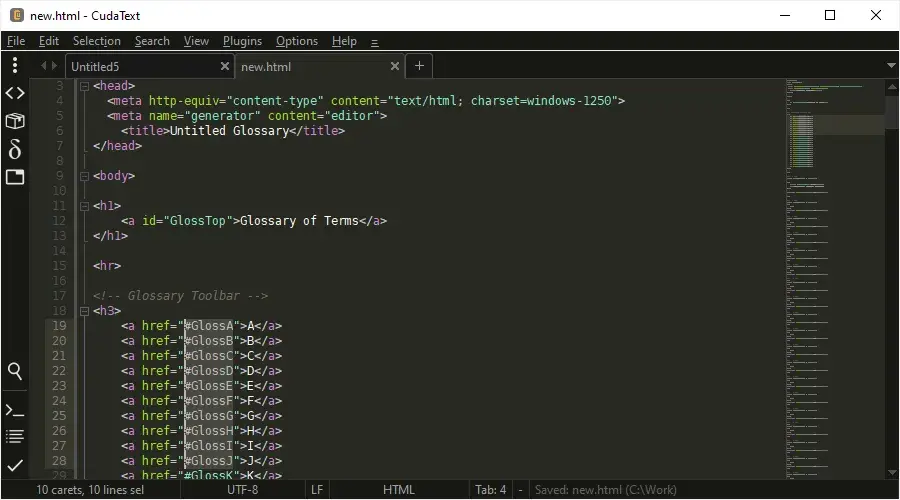
Task: Change HTML lexer in status bar
Action: tap(398, 490)
